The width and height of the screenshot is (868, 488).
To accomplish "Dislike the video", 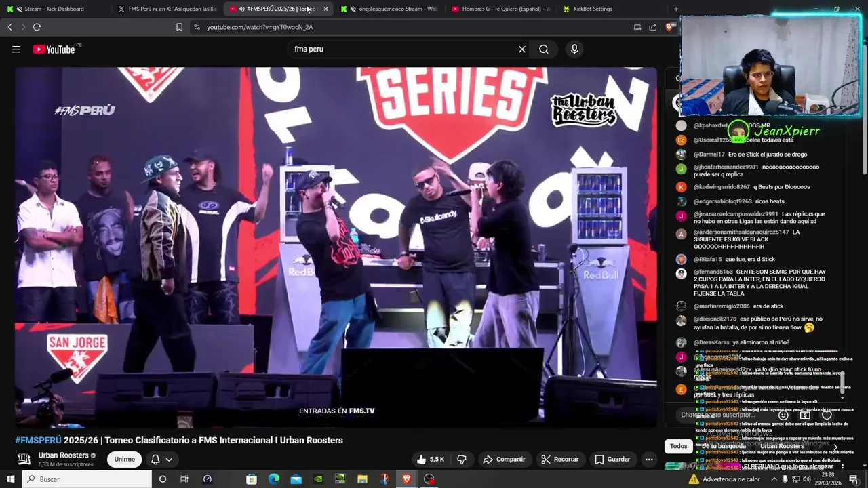I will click(x=462, y=460).
